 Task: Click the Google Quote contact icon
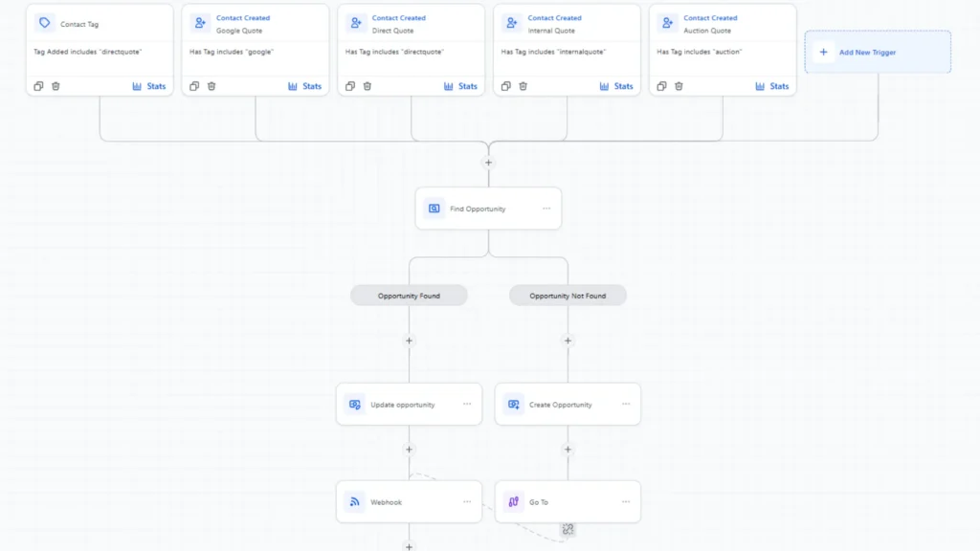coord(200,23)
